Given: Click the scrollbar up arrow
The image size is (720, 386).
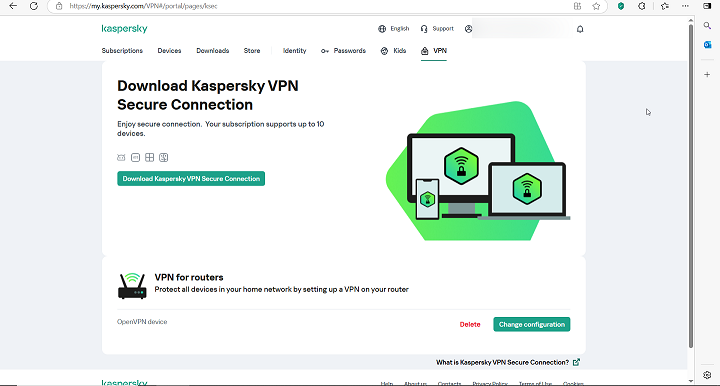Looking at the screenshot, I should (x=691, y=21).
